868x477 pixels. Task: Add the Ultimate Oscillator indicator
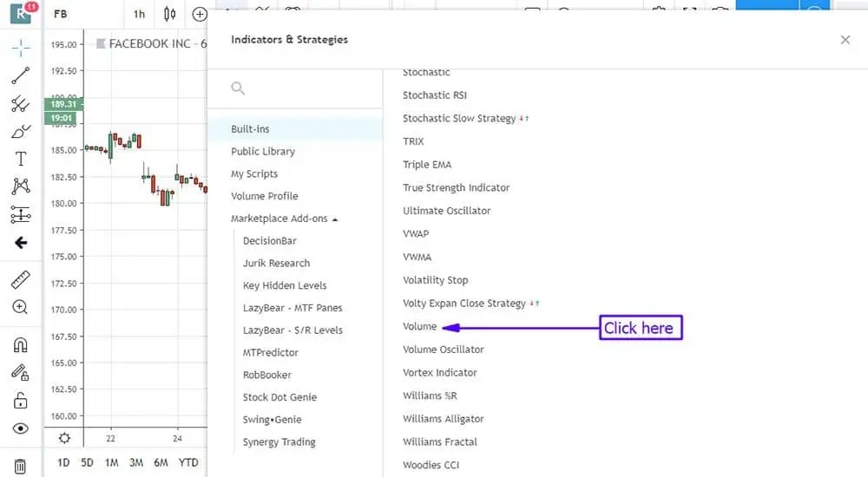[x=447, y=211]
